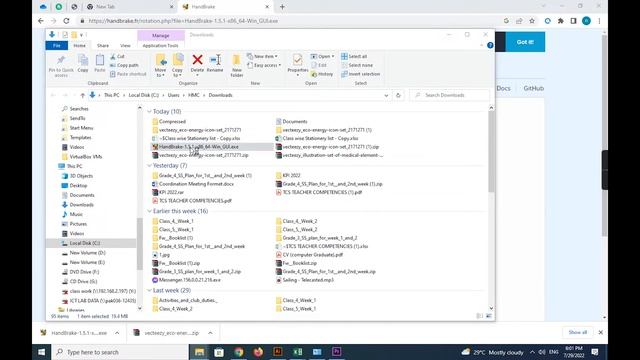
Task: Click the Properties icon
Action: coord(298,60)
